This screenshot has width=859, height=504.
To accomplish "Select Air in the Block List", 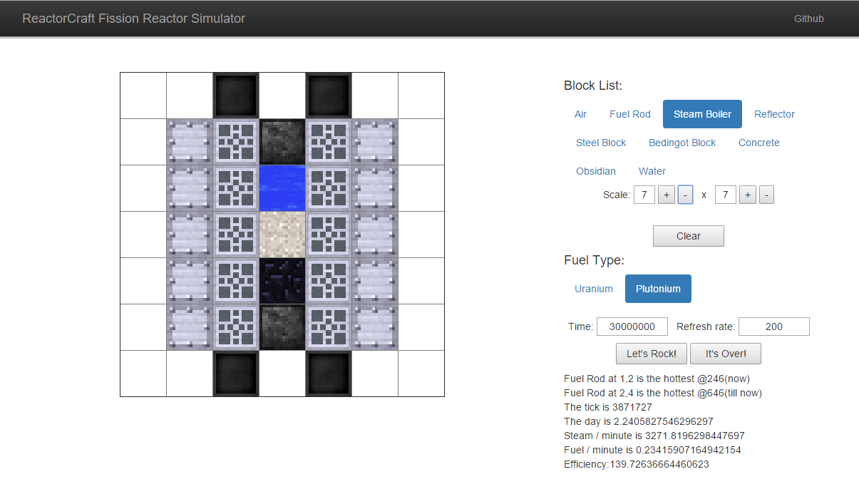I will tap(581, 114).
